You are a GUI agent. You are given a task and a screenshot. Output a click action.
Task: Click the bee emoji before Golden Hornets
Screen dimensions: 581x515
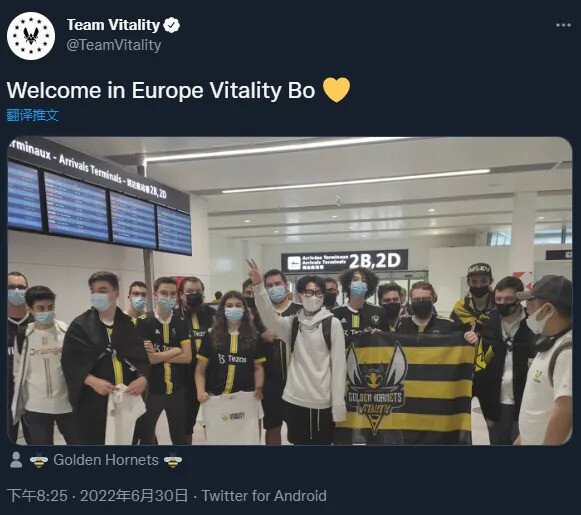39,460
